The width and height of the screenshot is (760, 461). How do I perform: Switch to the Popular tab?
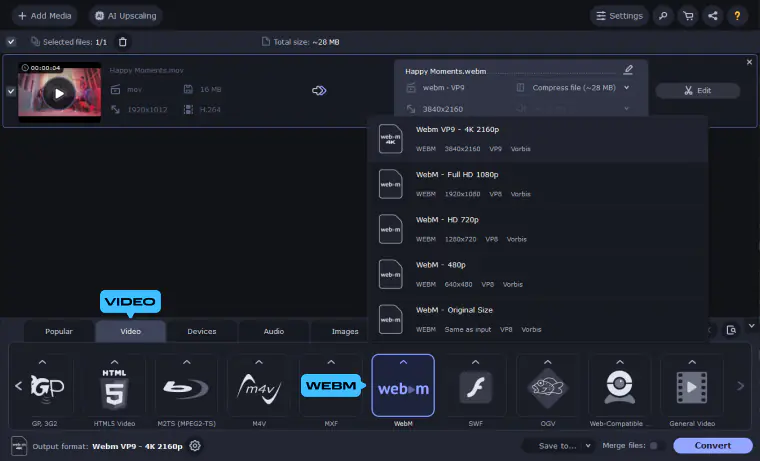coord(59,331)
